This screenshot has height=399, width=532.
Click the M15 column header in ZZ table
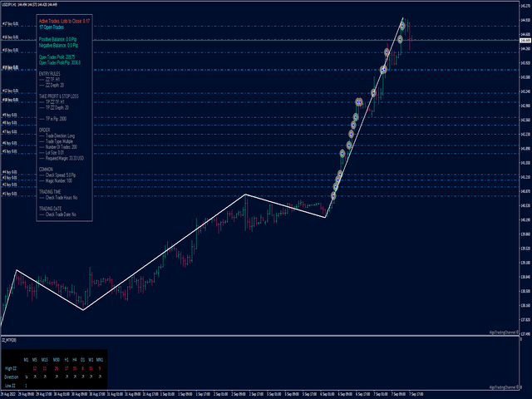coord(44,360)
